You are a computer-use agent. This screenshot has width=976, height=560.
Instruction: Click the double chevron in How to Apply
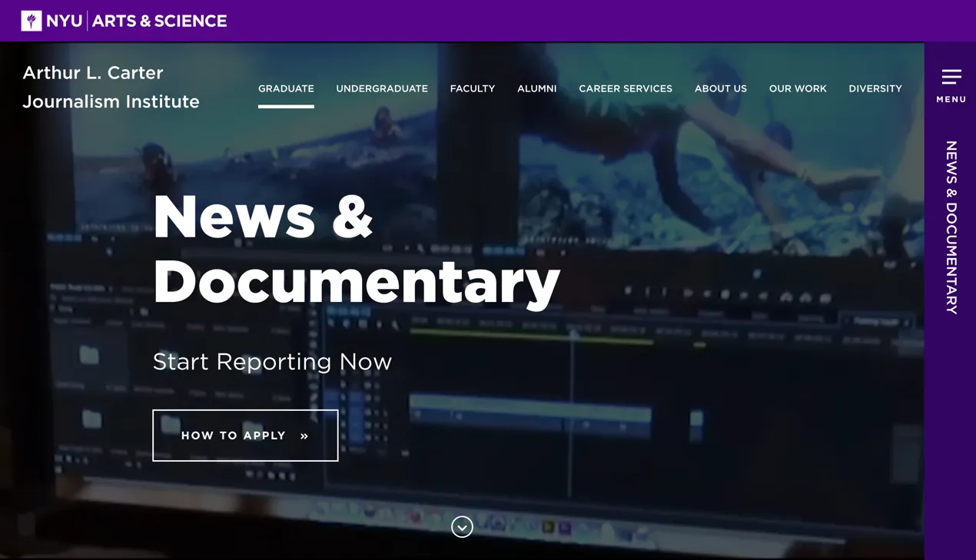(x=304, y=436)
